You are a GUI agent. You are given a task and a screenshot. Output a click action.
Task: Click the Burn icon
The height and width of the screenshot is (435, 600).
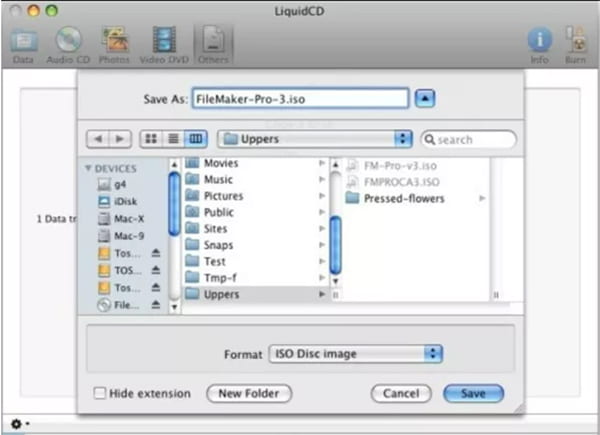point(576,45)
